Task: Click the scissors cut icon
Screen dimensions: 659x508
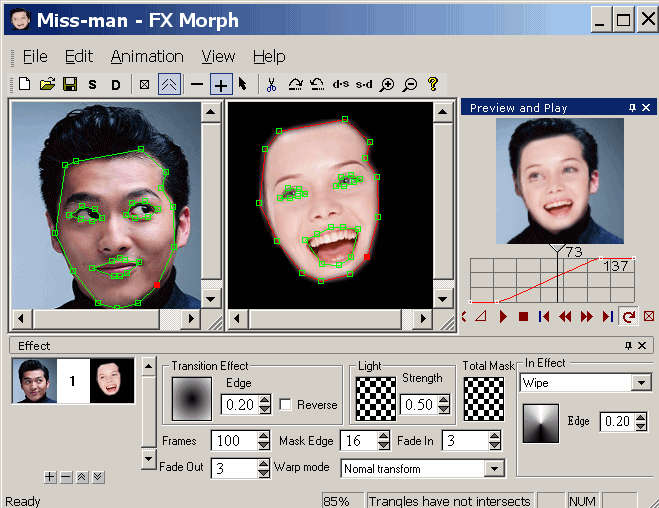Action: point(272,84)
